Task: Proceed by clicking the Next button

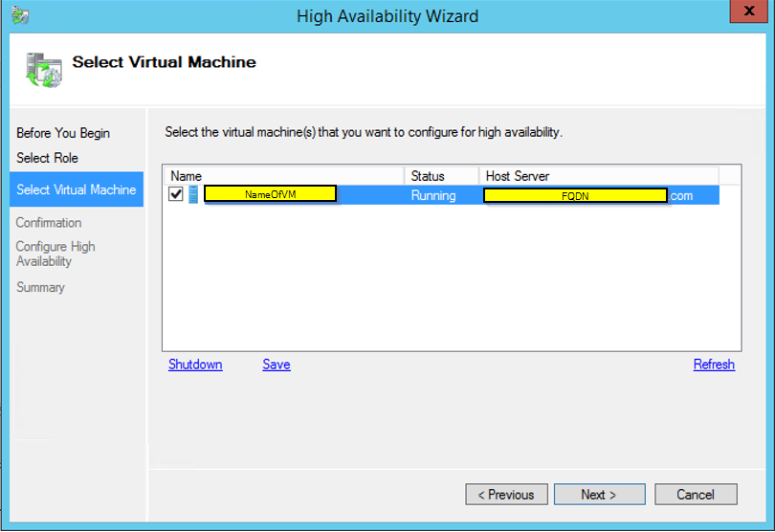Action: point(599,495)
